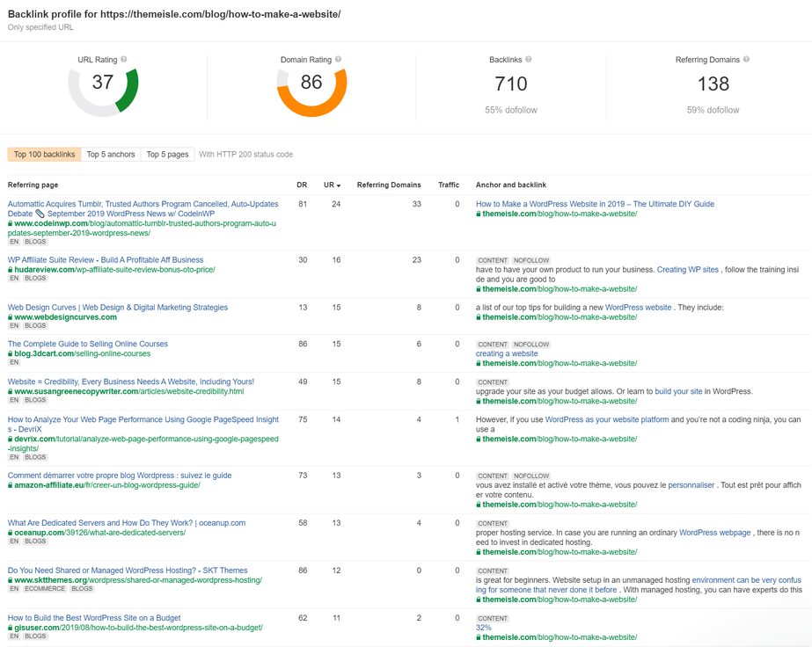Viewport: 812px width, 647px height.
Task: Click anchor 'How to Make a WordPress Website in 2019'
Action: (595, 204)
